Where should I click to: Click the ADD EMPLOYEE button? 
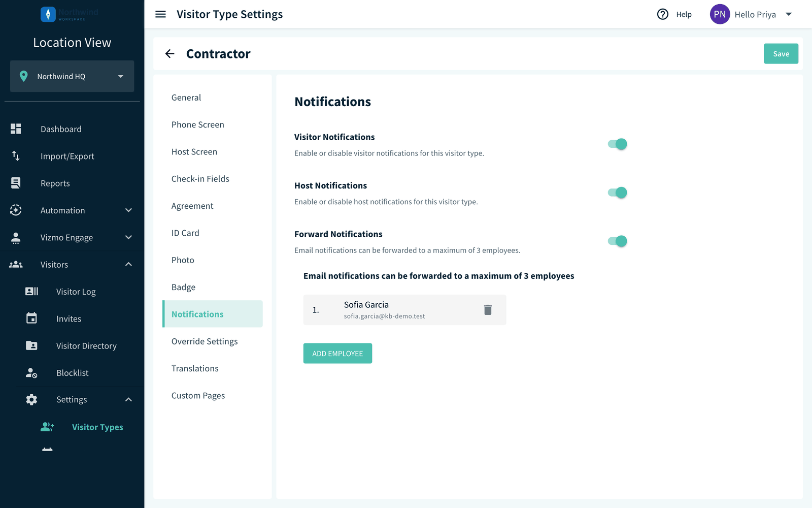pyautogui.click(x=337, y=354)
